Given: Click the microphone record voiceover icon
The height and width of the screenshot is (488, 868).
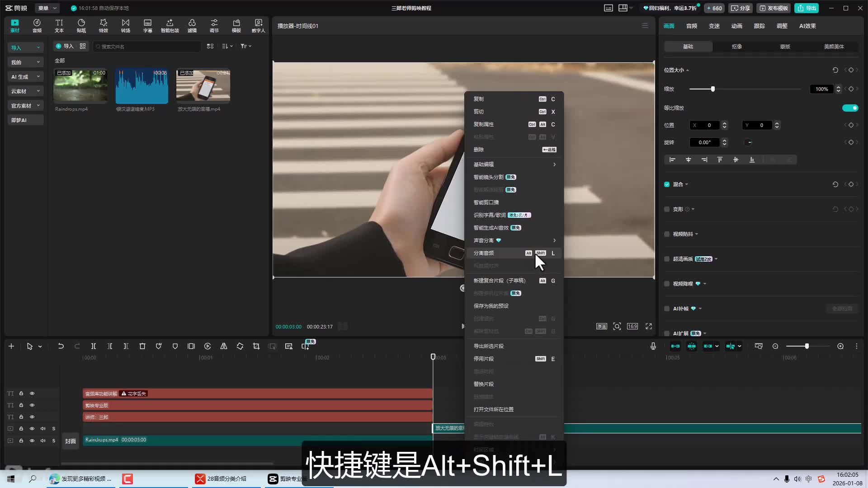Looking at the screenshot, I should [x=653, y=346].
